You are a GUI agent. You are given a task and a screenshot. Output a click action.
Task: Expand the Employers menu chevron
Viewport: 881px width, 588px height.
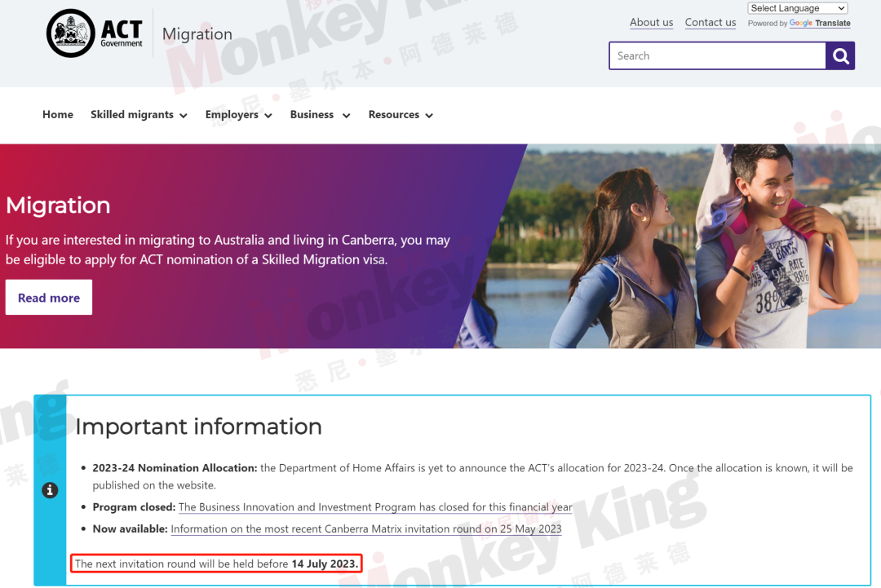point(268,116)
